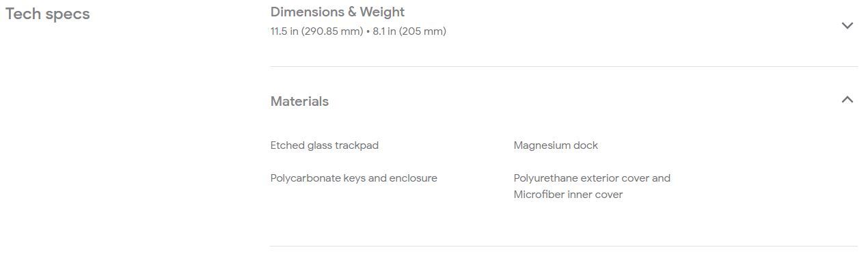Screen dimensions: 868x254
Task: Click the word Weight in the heading
Action: click(x=384, y=12)
